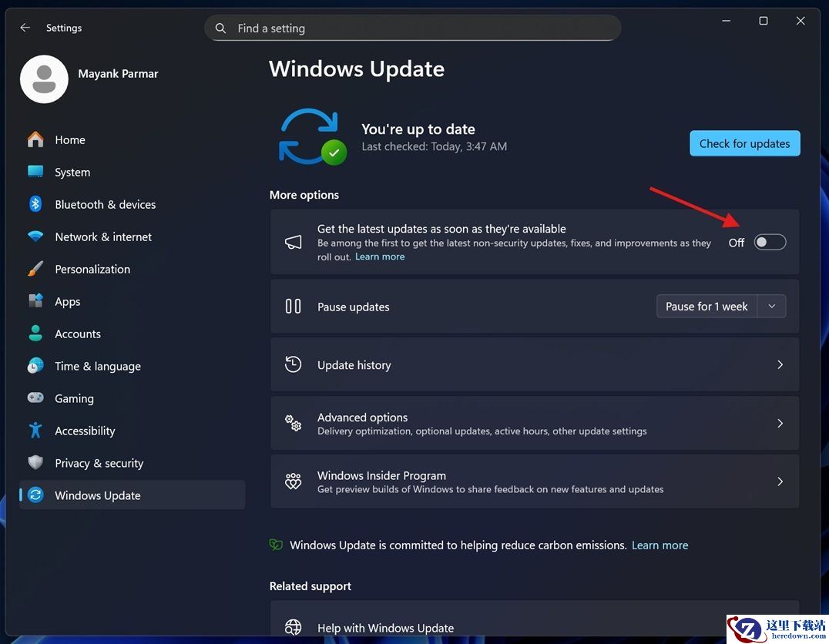Expand Update history with its chevron

[780, 365]
